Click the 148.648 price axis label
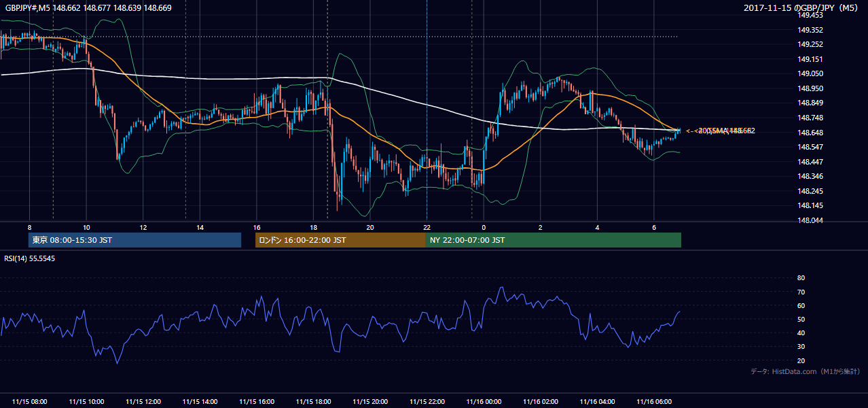Viewport: 868px width, 408px height. pos(810,133)
